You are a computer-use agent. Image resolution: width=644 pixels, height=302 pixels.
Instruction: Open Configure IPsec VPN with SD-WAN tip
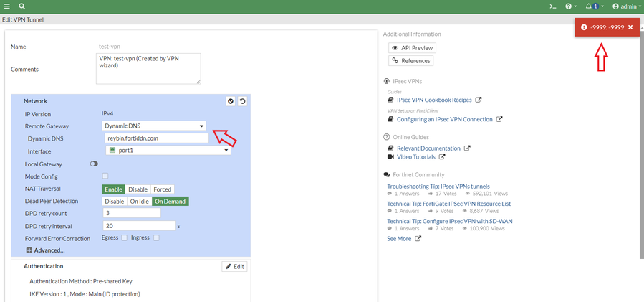[450, 221]
